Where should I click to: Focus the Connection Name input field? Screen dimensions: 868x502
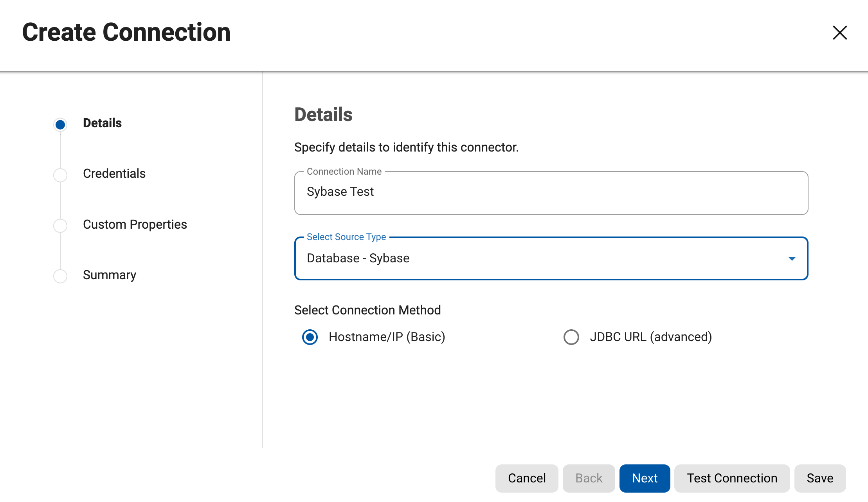tap(551, 192)
